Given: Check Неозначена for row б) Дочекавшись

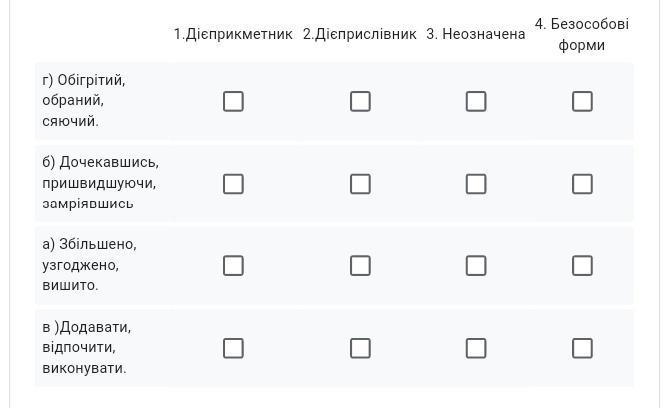Looking at the screenshot, I should tap(476, 184).
